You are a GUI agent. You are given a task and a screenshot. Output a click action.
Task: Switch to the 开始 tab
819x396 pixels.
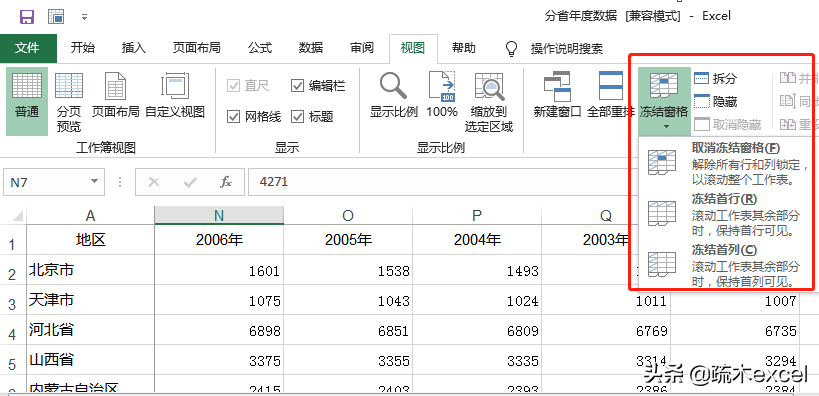[83, 49]
